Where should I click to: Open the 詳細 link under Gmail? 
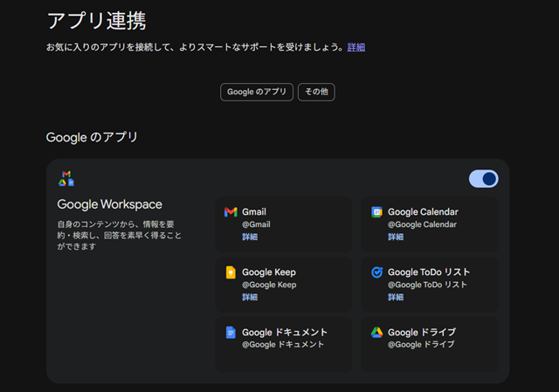point(250,237)
